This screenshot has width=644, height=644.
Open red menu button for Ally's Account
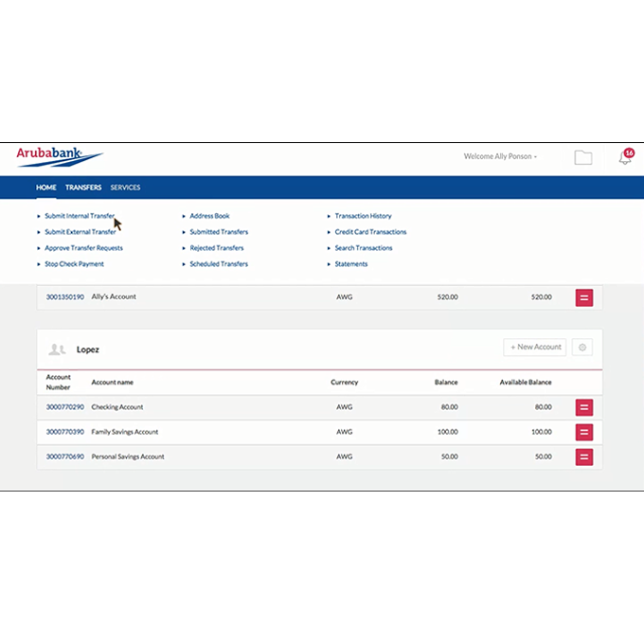tap(584, 297)
